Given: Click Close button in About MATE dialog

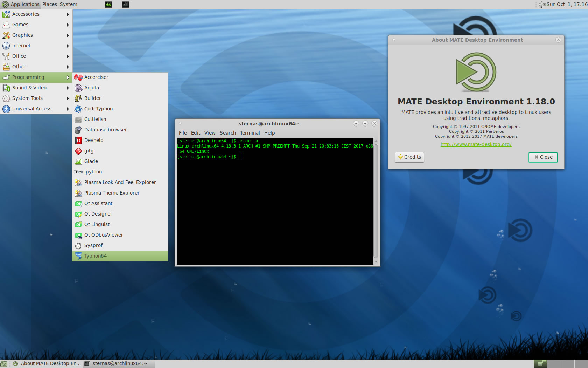Looking at the screenshot, I should coord(543,157).
